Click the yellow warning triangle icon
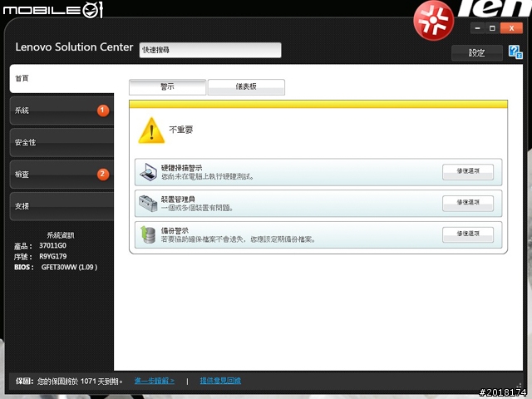 (x=151, y=131)
